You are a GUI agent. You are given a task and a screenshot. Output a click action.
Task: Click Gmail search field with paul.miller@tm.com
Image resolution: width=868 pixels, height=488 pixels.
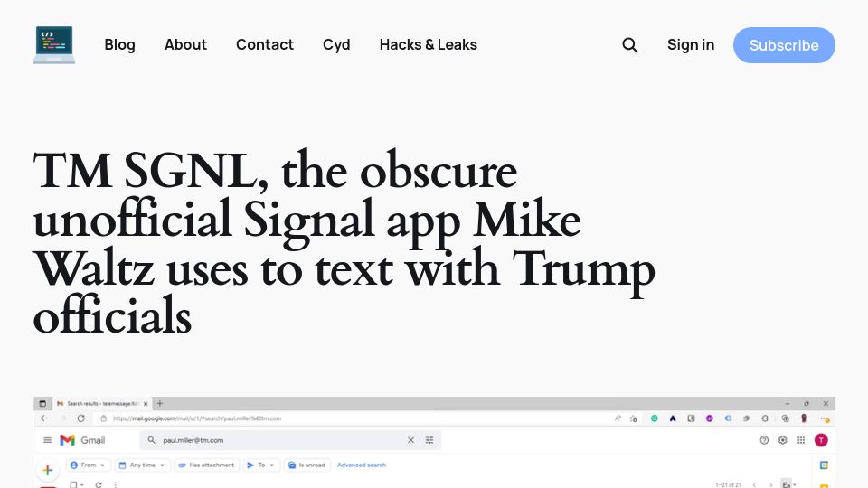290,440
